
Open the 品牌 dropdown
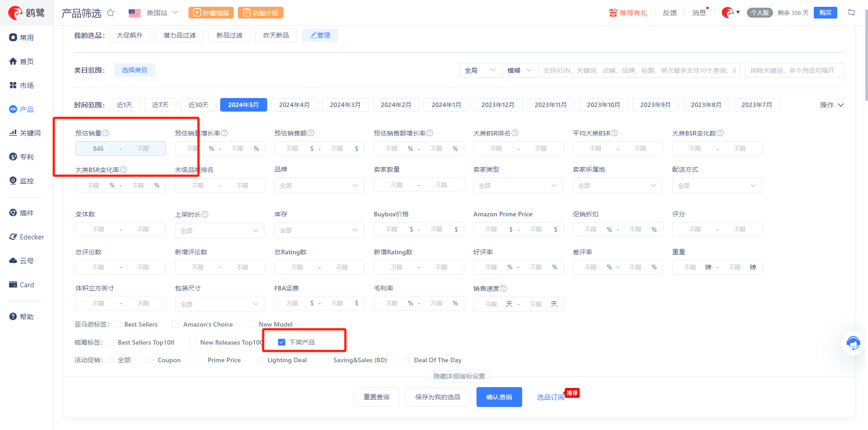coord(319,185)
